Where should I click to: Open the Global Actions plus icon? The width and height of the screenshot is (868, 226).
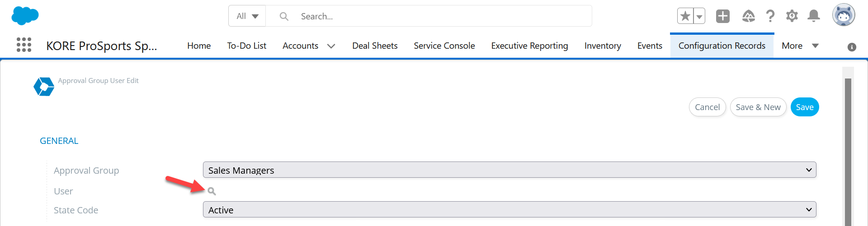(723, 16)
